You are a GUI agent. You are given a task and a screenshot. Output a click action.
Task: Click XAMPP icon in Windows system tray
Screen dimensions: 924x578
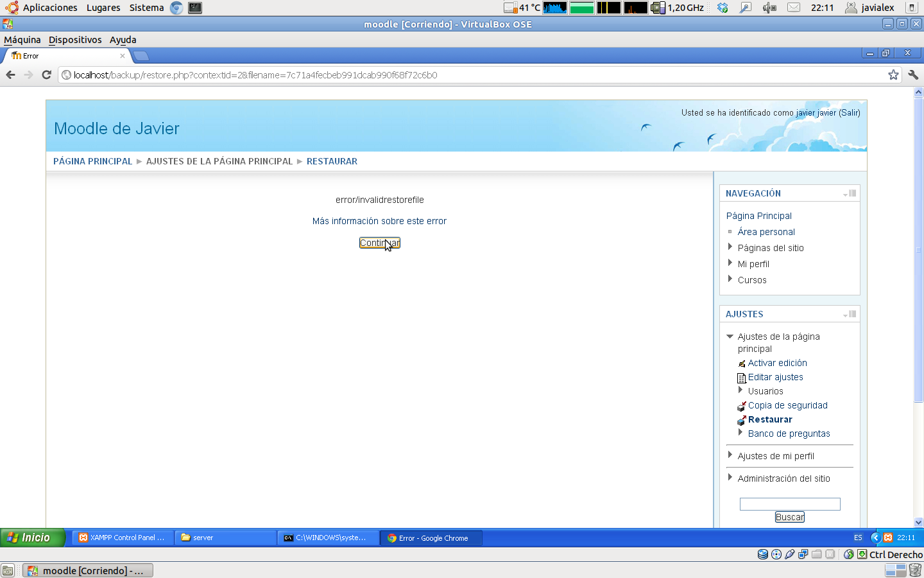[x=888, y=538]
